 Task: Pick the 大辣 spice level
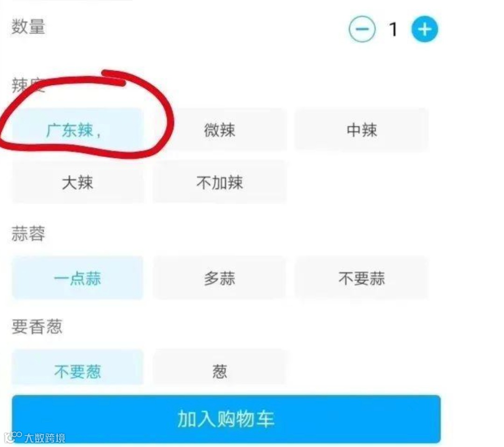tap(77, 182)
